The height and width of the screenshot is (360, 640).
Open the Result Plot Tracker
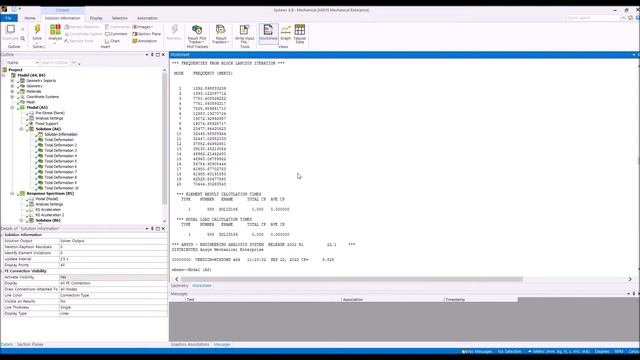click(x=197, y=34)
